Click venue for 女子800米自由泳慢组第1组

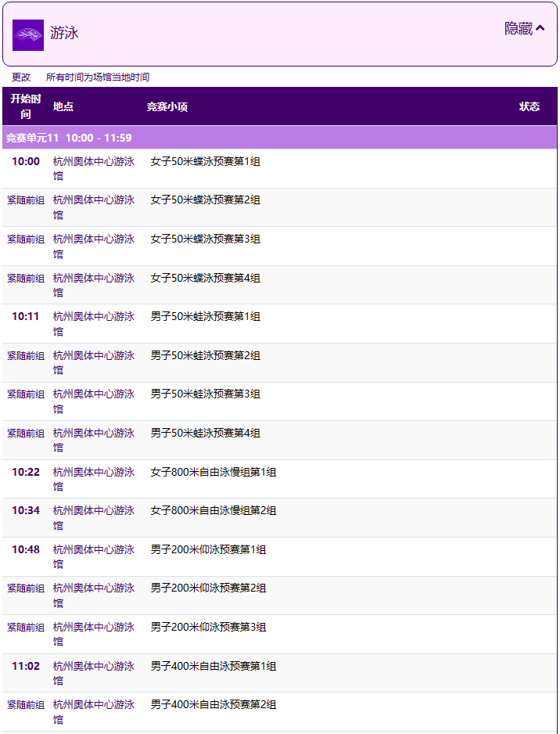click(x=94, y=480)
